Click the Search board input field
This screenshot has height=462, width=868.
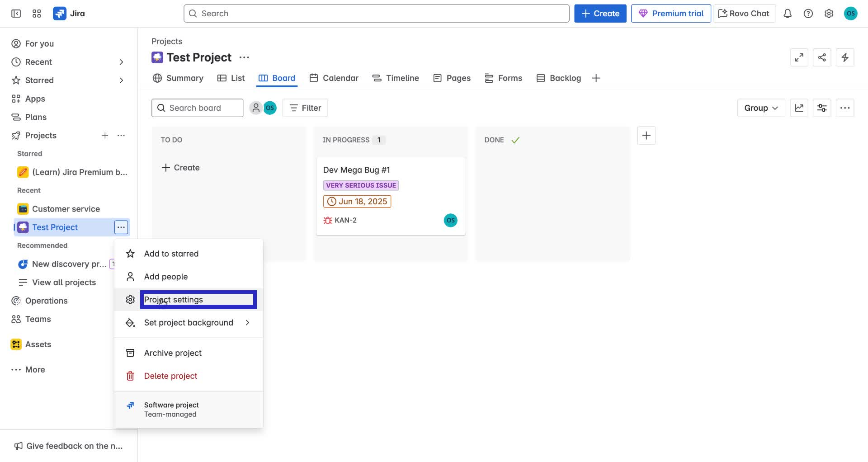click(x=197, y=108)
